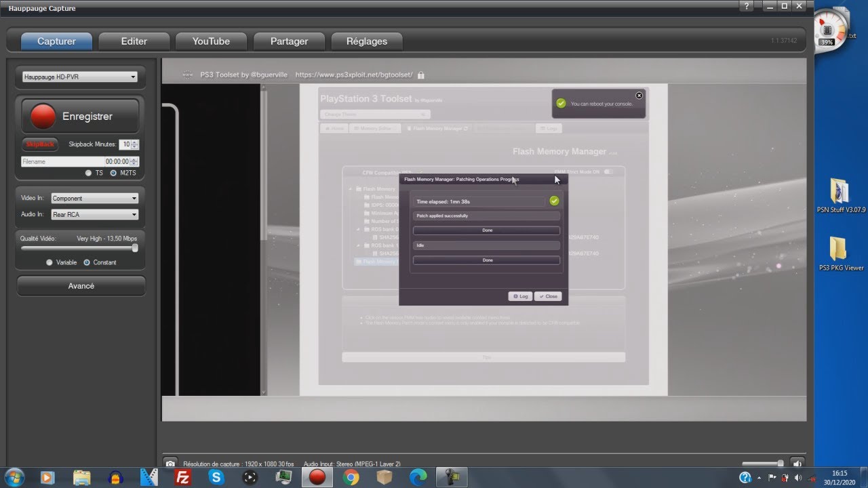Click the blue help icon in system tray
The height and width of the screenshot is (488, 868).
tap(745, 478)
